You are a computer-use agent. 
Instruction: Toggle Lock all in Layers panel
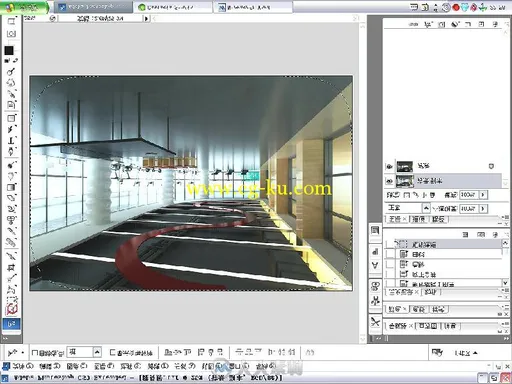[x=432, y=195]
